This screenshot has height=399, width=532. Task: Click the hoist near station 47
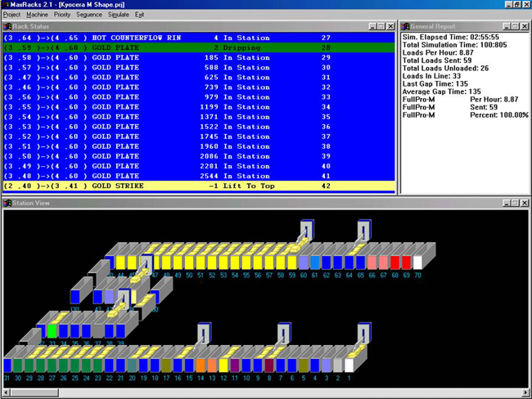pos(147,265)
